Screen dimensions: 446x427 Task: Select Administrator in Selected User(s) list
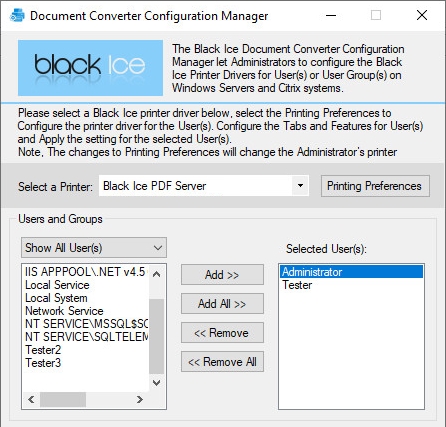pos(351,272)
